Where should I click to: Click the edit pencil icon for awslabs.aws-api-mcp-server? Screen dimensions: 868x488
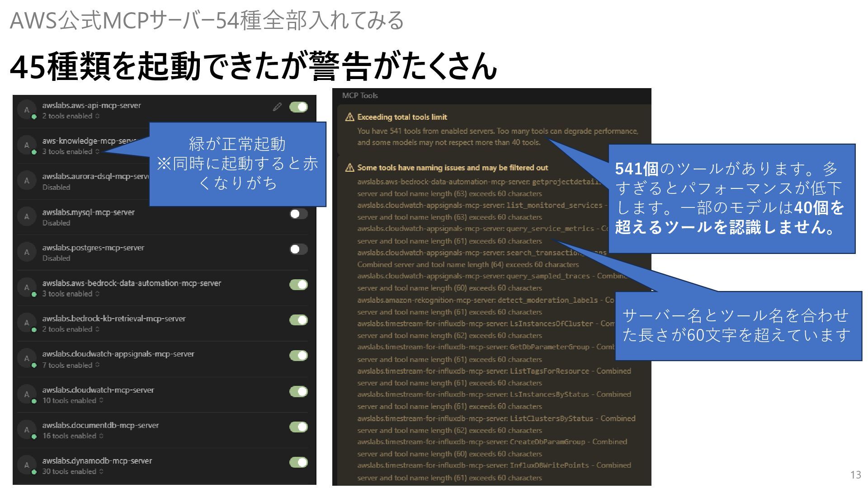[278, 107]
